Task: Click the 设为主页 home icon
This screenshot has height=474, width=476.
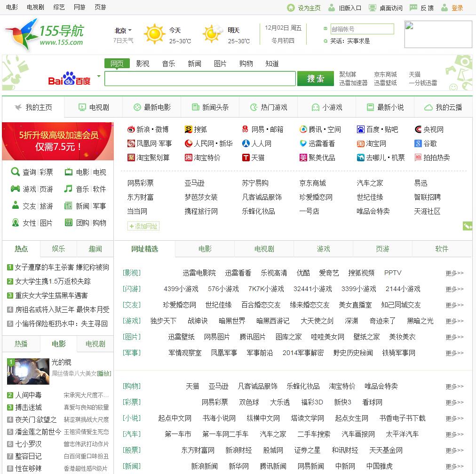Action: pyautogui.click(x=291, y=8)
